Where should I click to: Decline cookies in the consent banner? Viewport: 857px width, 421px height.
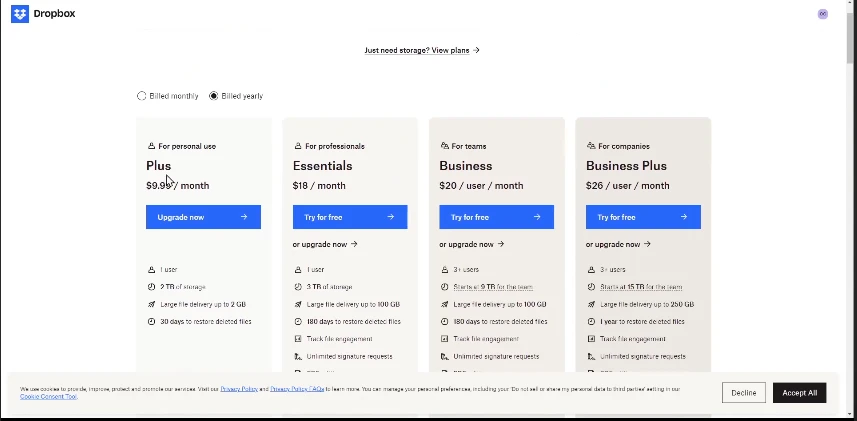click(744, 393)
